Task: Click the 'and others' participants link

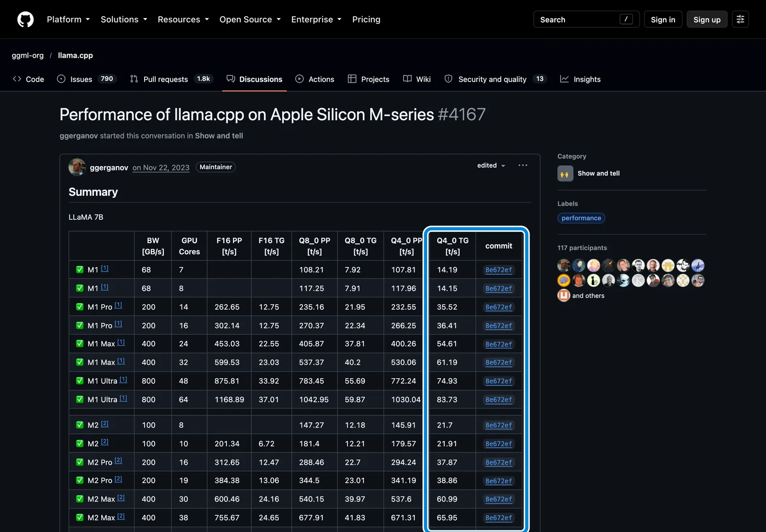Action: 588,295
